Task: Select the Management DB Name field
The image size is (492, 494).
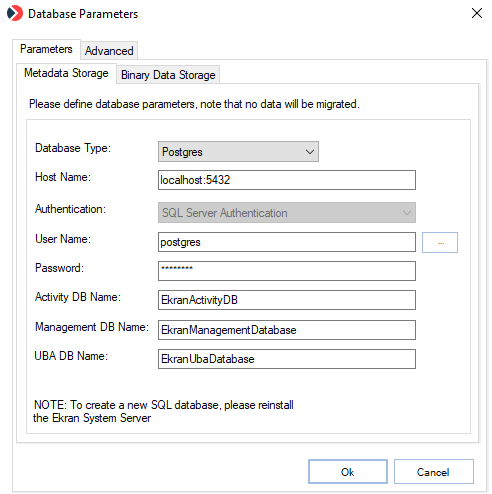Action: point(287,330)
